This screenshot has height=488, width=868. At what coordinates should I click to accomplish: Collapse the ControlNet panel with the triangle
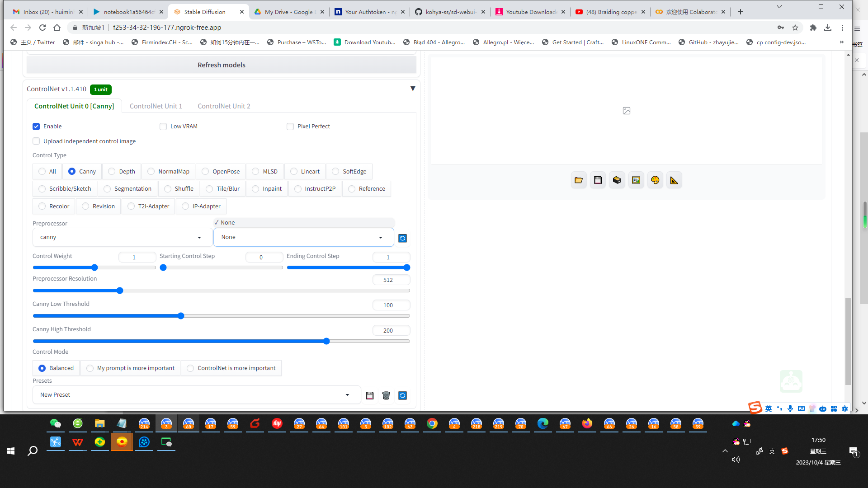coord(412,89)
